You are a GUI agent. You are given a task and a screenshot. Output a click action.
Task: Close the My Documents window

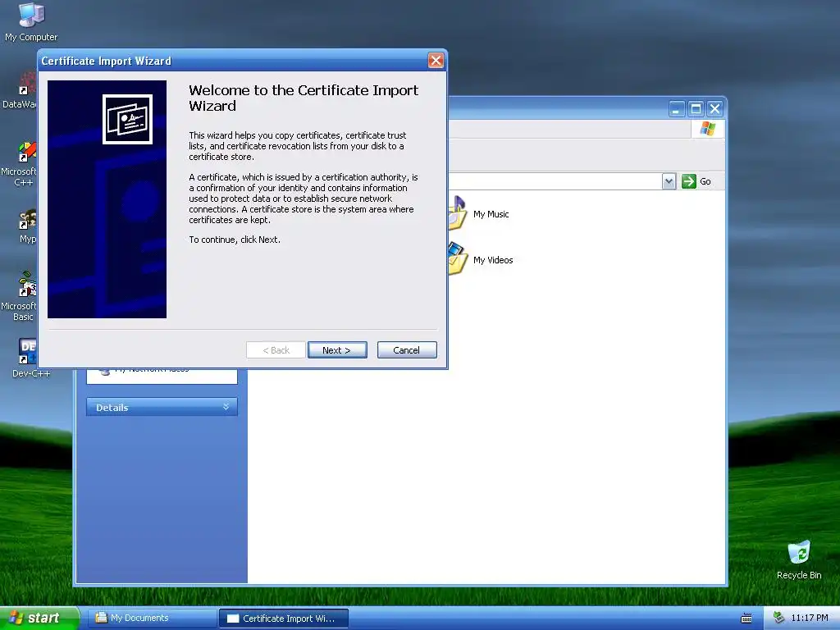pos(714,109)
